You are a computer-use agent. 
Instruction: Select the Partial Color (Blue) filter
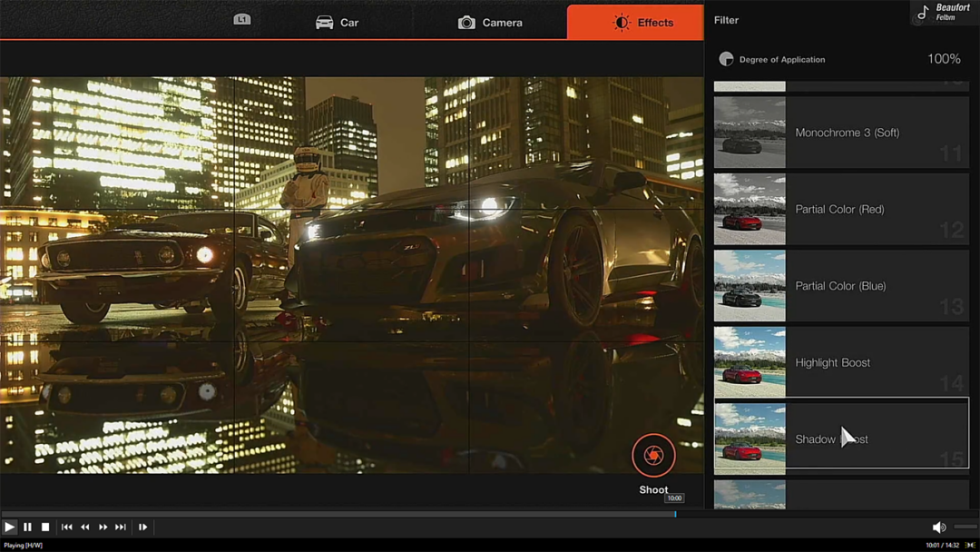841,286
